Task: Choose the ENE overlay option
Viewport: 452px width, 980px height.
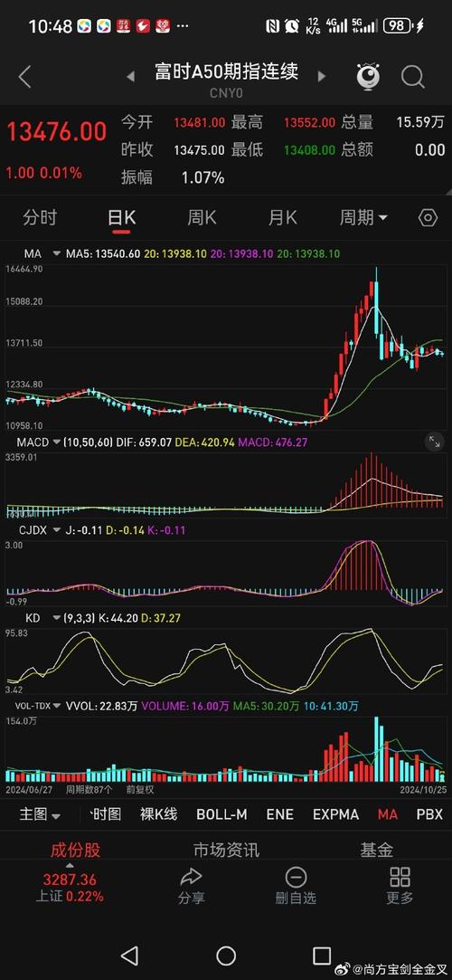Action: pyautogui.click(x=279, y=814)
